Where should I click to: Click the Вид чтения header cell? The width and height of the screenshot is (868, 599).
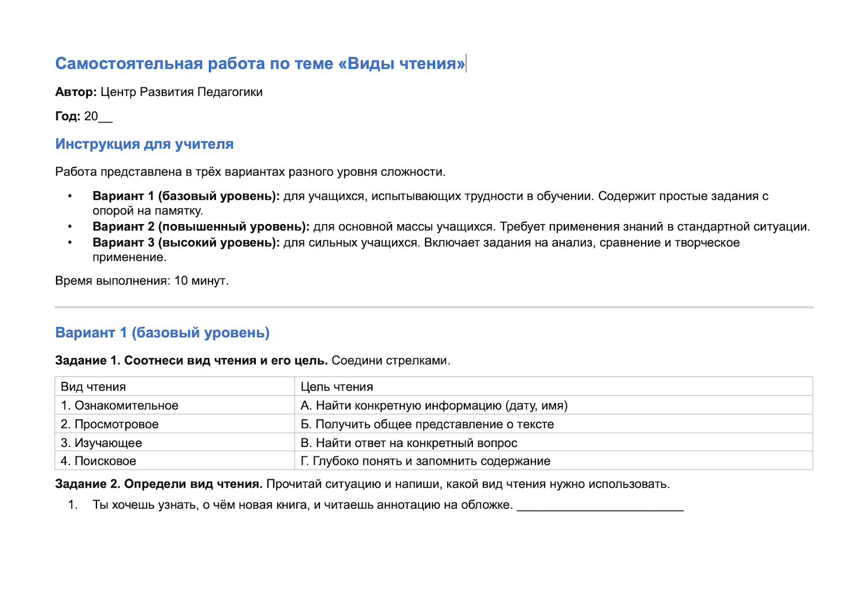[175, 386]
